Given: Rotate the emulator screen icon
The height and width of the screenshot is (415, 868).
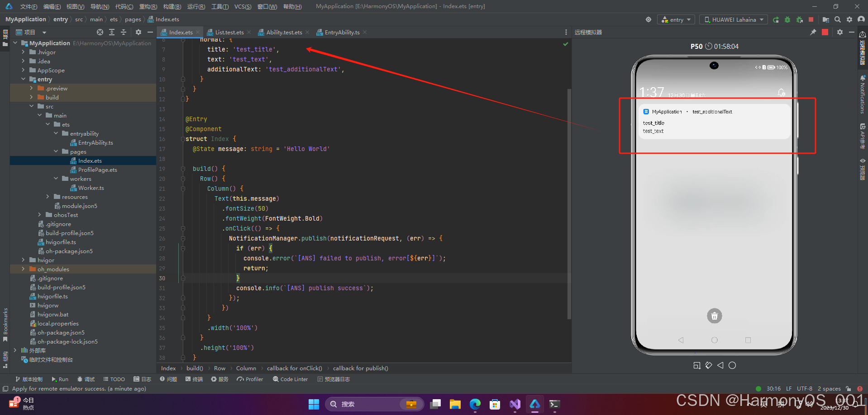Looking at the screenshot, I should pos(709,365).
